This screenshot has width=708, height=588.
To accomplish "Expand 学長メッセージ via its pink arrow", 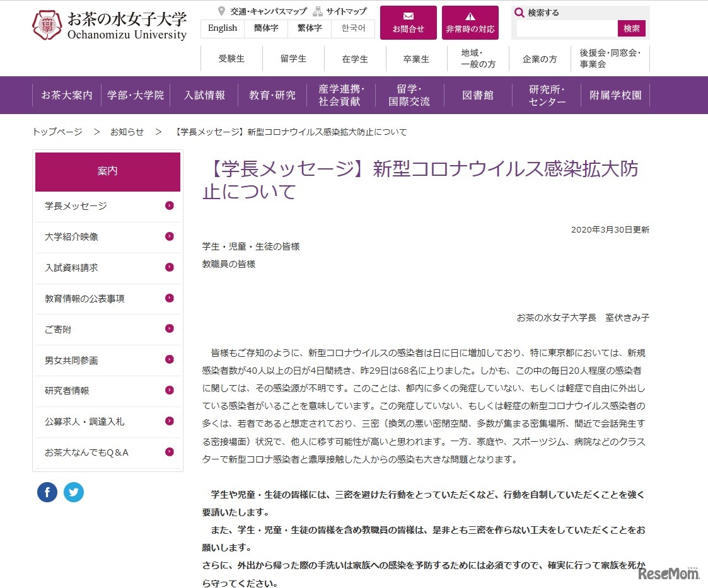I will click(x=168, y=207).
